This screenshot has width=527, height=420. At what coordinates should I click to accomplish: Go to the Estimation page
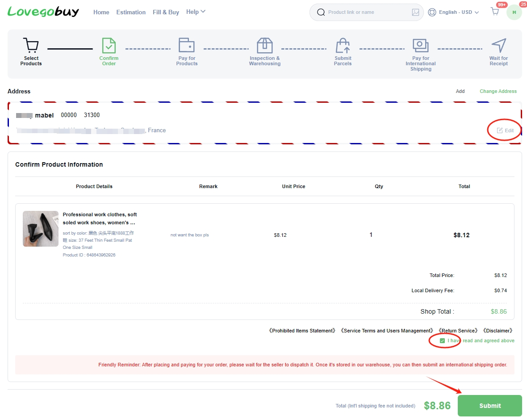pos(131,12)
